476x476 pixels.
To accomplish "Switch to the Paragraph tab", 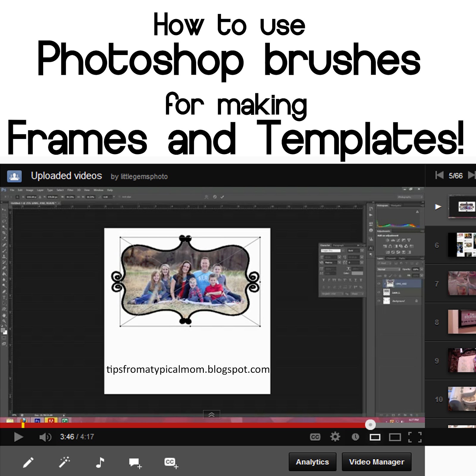I will point(338,245).
